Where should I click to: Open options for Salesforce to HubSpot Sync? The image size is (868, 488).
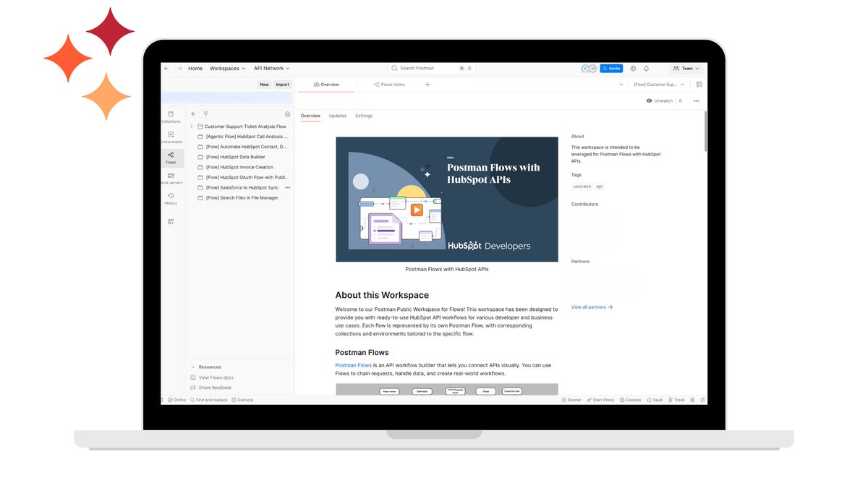pyautogui.click(x=287, y=187)
